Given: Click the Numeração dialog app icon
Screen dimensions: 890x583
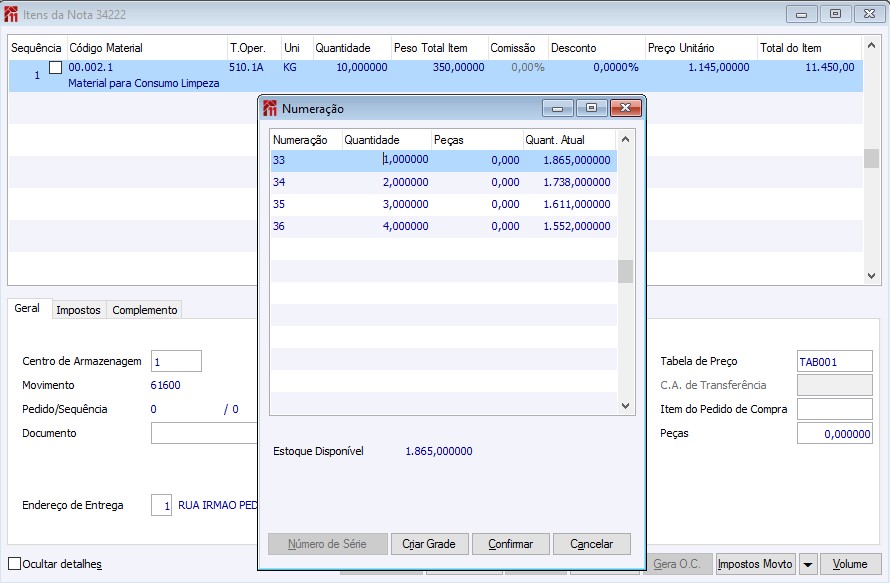Looking at the screenshot, I should click(269, 108).
